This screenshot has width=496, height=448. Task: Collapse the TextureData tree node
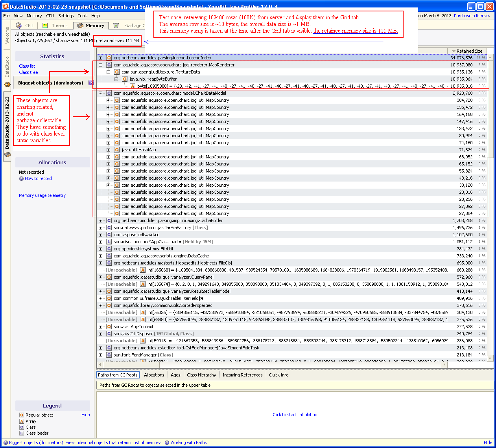(108, 72)
